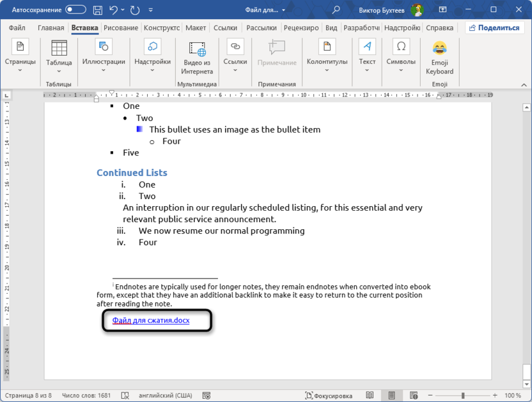
Task: Open the Файл для сжатия.docx link
Action: [x=151, y=320]
